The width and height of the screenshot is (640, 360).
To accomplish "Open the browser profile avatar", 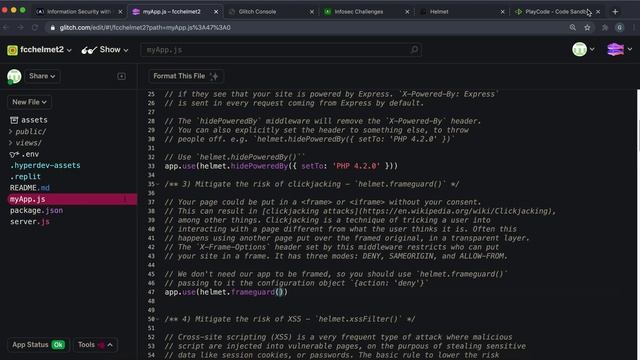I will (x=620, y=27).
